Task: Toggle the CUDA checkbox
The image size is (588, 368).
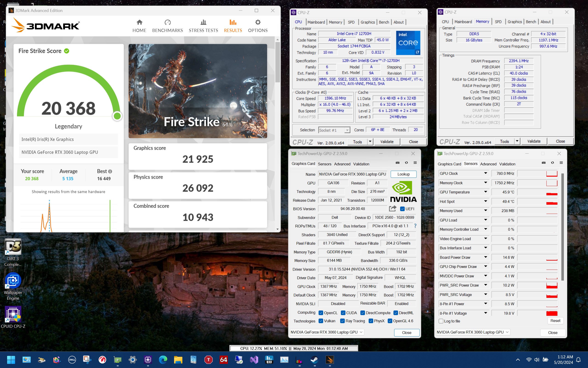Action: [x=343, y=313]
